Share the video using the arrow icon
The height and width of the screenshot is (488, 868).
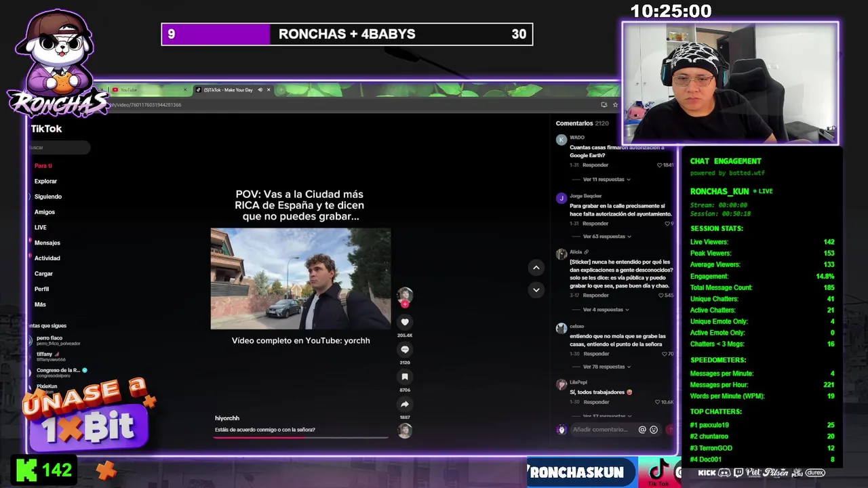pyautogui.click(x=405, y=404)
